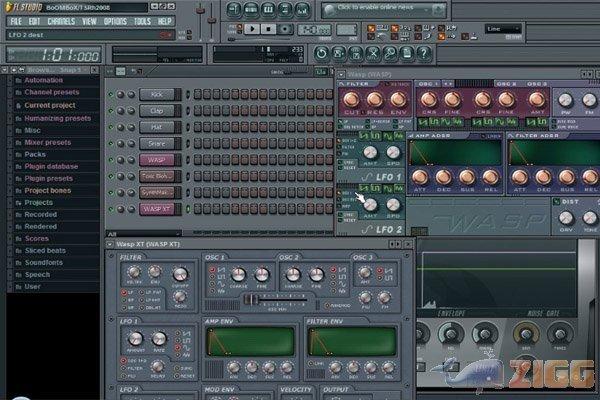Open the CHANNELS menu
This screenshot has width=600, height=400.
(61, 21)
